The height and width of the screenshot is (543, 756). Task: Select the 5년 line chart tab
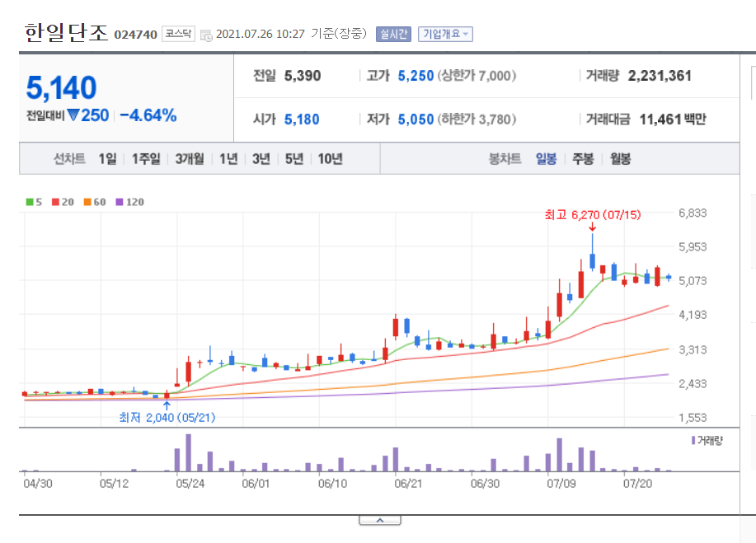click(x=294, y=158)
